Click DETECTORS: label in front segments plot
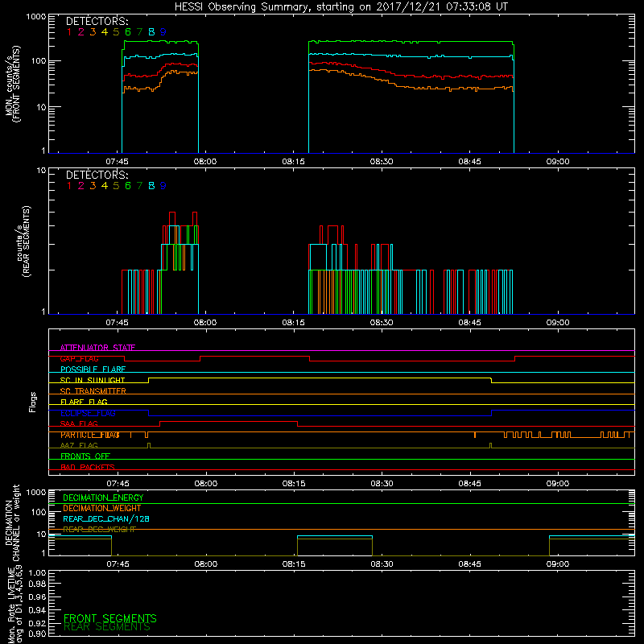Image resolution: width=644 pixels, height=644 pixels. click(x=97, y=21)
